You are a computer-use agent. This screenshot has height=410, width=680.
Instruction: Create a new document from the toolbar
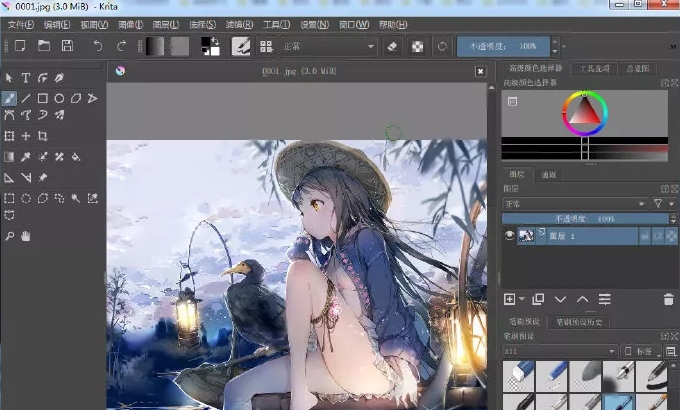pos(20,46)
